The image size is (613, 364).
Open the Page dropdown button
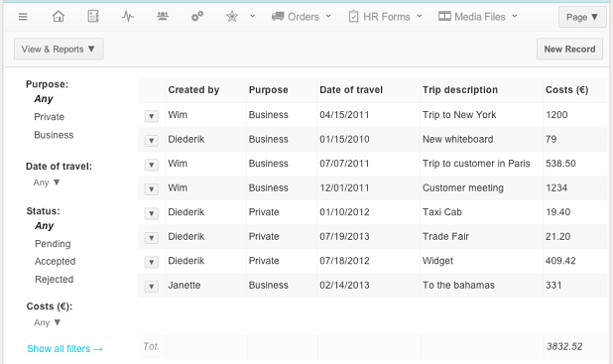coord(582,17)
